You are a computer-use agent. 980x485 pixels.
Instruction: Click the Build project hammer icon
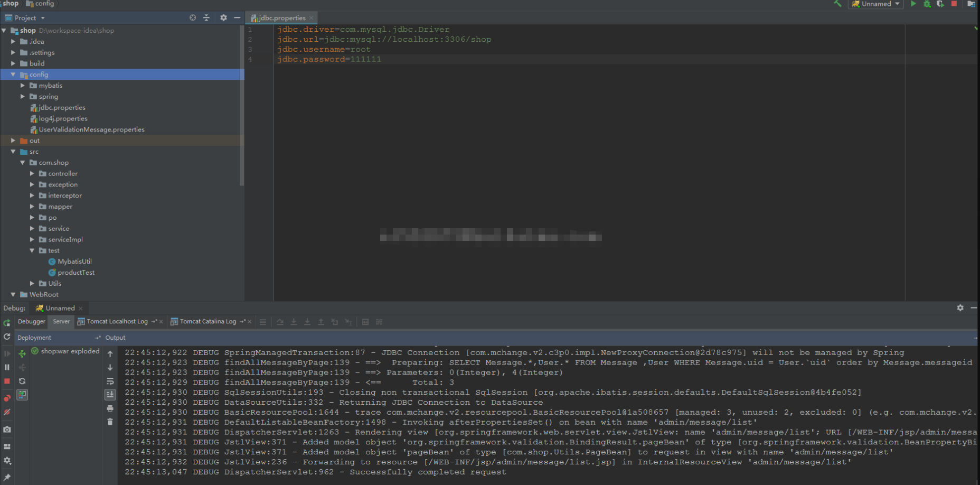pyautogui.click(x=837, y=4)
